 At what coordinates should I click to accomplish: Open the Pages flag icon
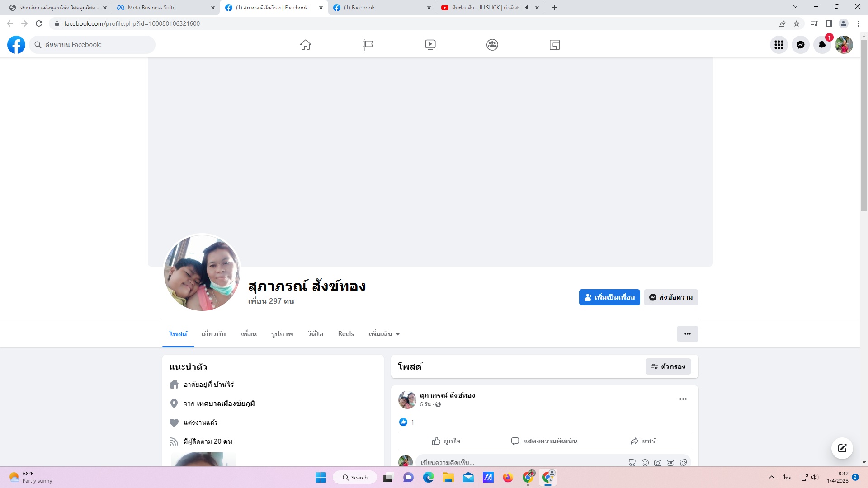(x=368, y=45)
